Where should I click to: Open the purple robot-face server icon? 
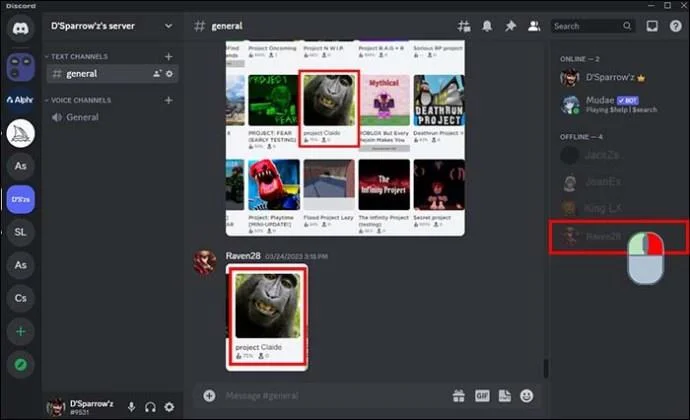click(20, 67)
